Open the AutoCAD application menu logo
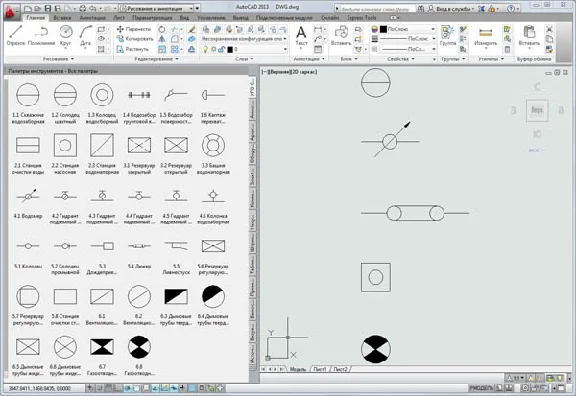The image size is (576, 396). click(x=12, y=11)
